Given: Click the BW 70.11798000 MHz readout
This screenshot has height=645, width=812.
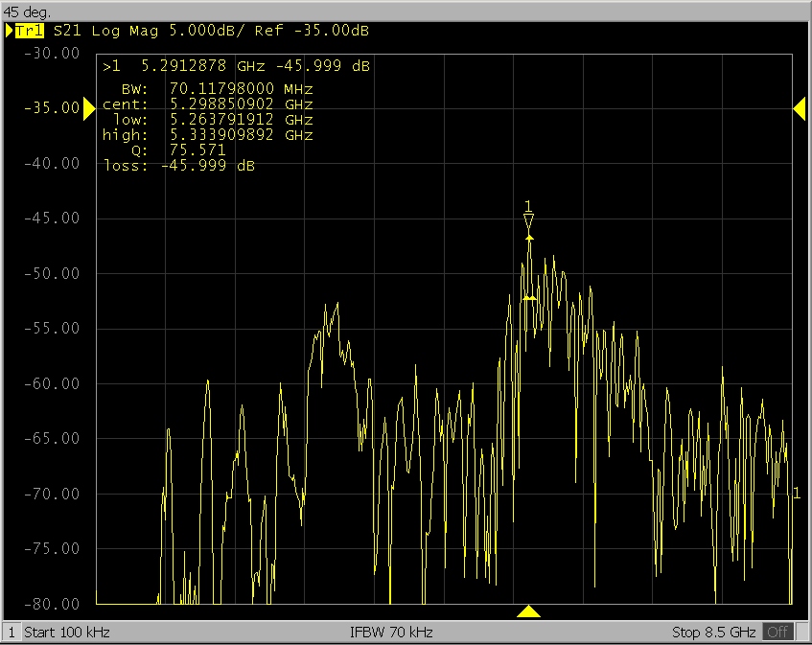Looking at the screenshot, I should [234, 89].
